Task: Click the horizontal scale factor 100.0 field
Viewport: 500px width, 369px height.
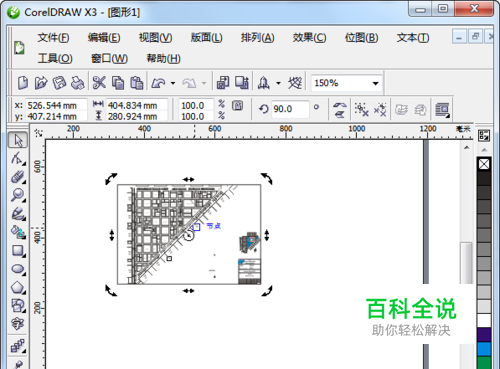Action: [x=196, y=105]
